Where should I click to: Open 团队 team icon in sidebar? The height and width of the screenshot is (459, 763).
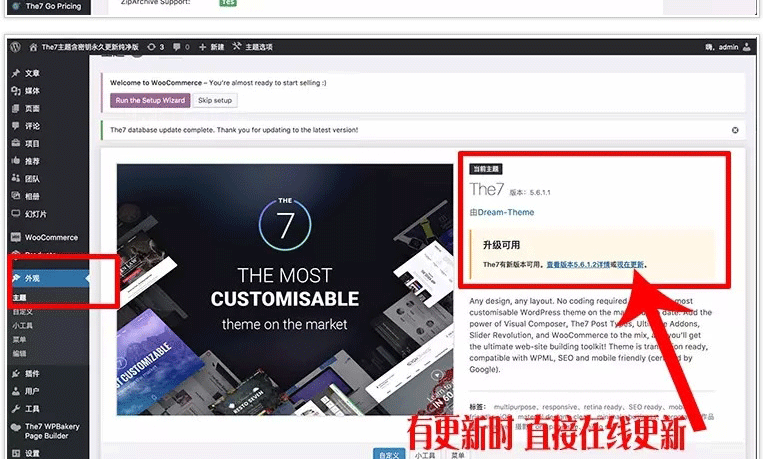16,178
